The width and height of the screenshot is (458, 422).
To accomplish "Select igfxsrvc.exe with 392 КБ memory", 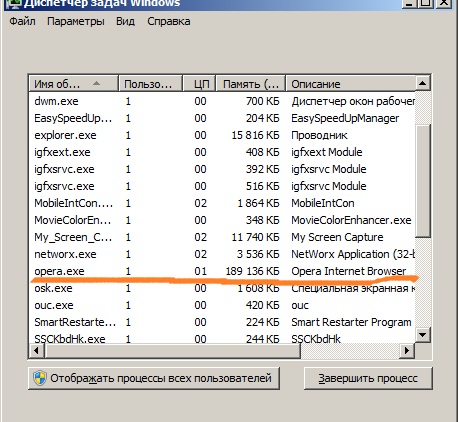I will [222, 169].
